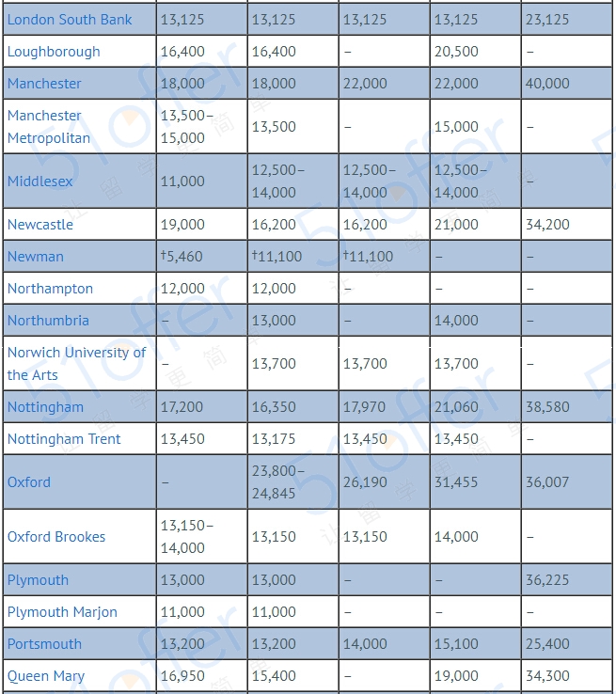This screenshot has height=694, width=616.
Task: Go to the Plymouth Marjon link
Action: (62, 612)
